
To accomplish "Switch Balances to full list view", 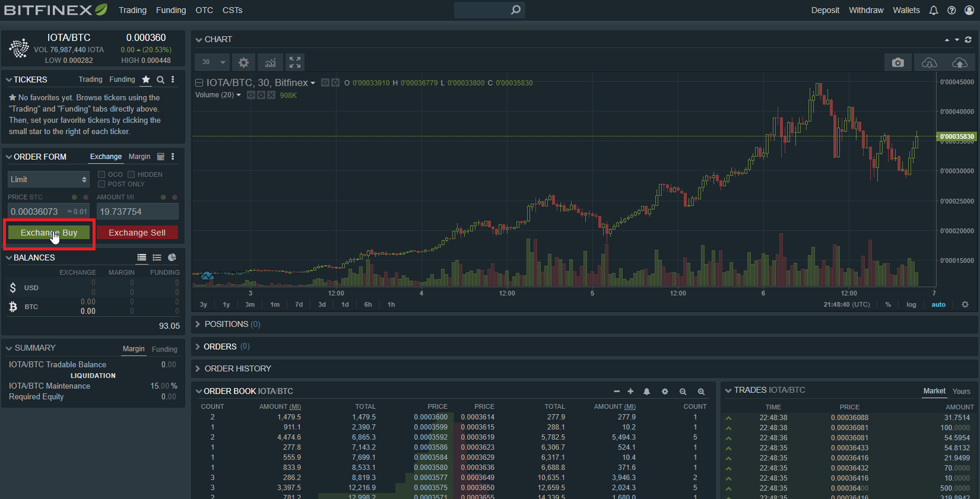I will point(142,258).
